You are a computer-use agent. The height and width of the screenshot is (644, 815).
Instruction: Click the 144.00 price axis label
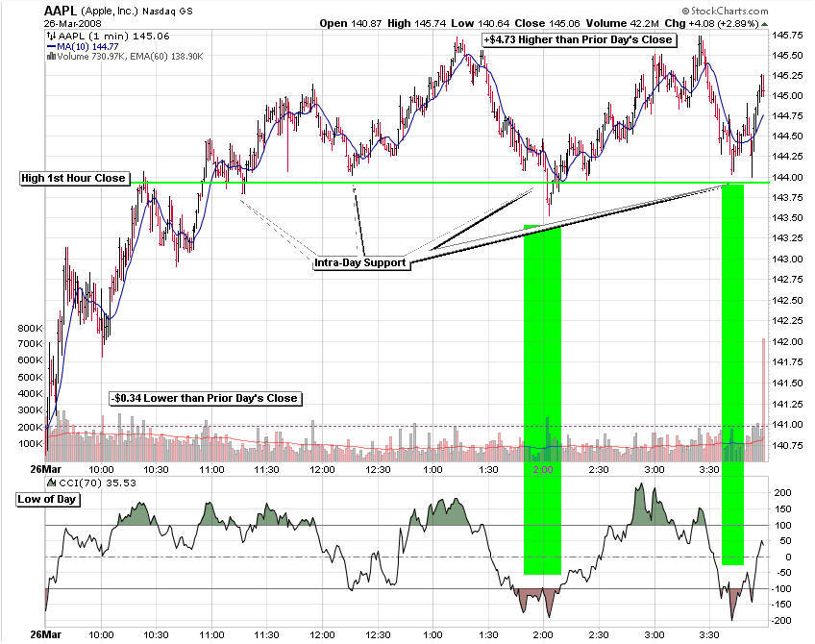[x=787, y=177]
